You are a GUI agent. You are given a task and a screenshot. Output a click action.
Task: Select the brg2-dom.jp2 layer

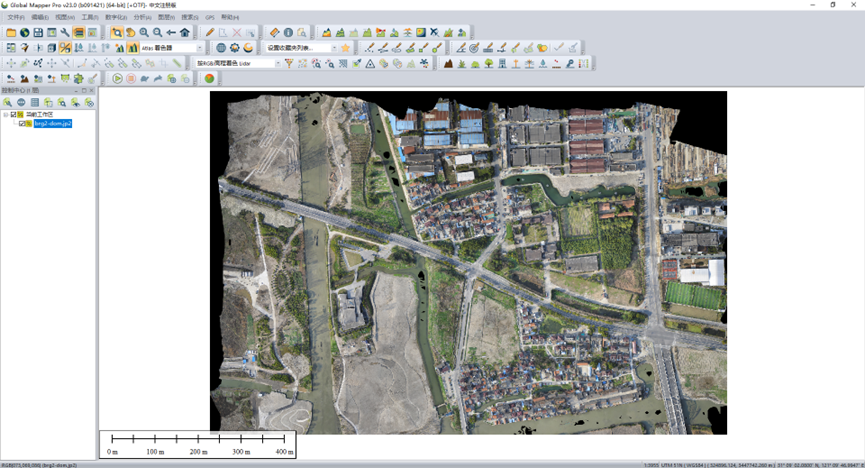pos(52,124)
